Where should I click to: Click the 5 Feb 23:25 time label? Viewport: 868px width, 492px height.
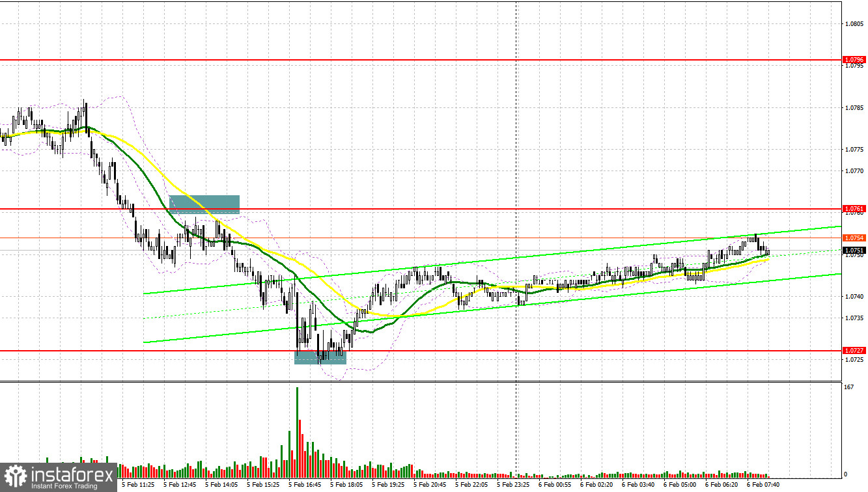(x=513, y=485)
